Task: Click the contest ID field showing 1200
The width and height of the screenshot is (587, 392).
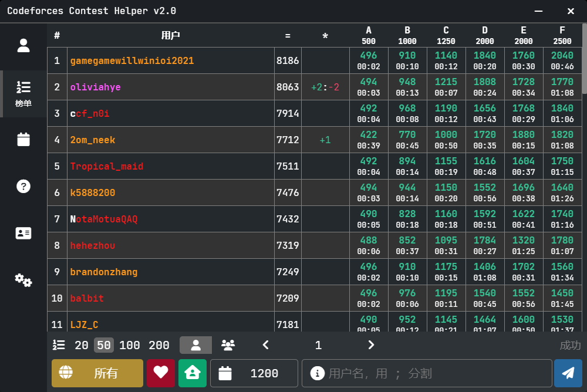Action: tap(264, 373)
